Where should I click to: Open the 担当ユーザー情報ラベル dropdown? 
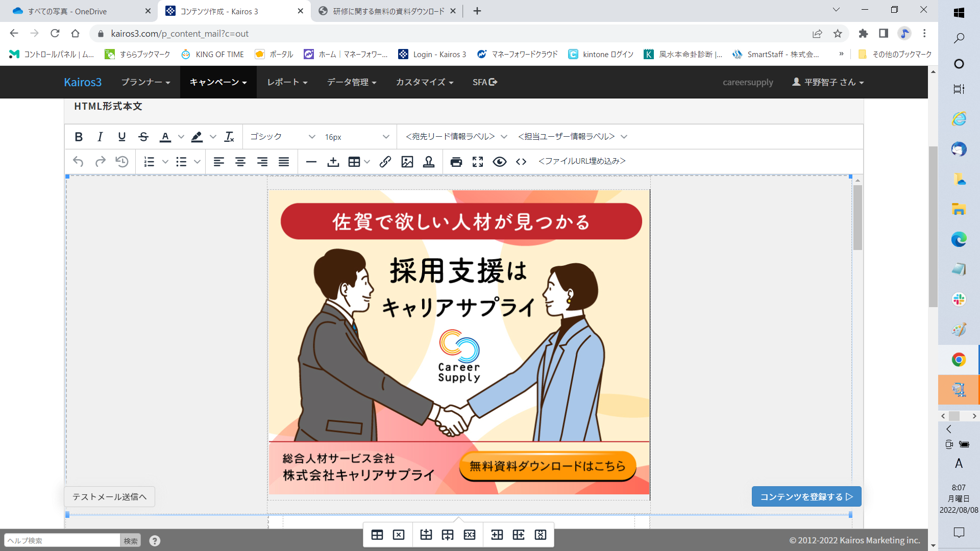click(573, 137)
